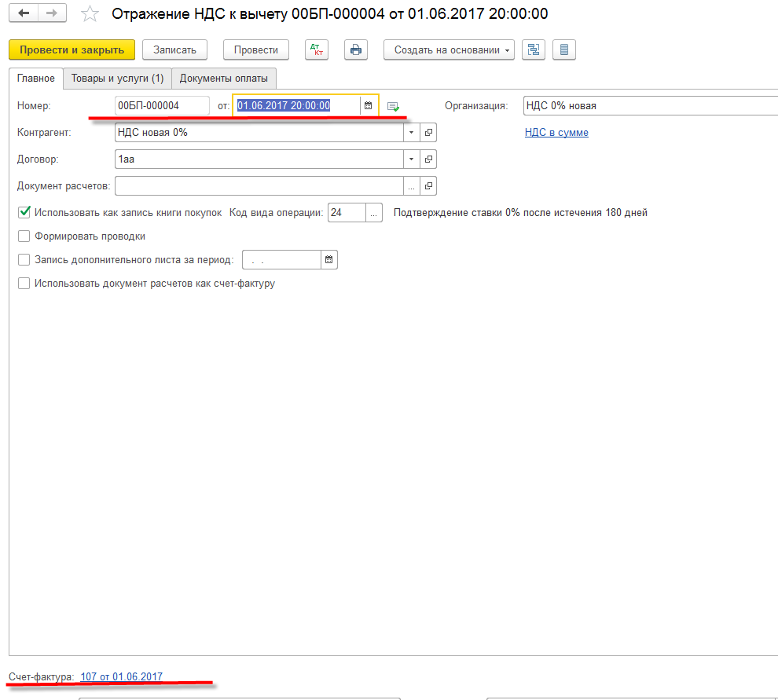The image size is (778, 700).
Task: Open calendar picker for document date
Action: [x=368, y=106]
